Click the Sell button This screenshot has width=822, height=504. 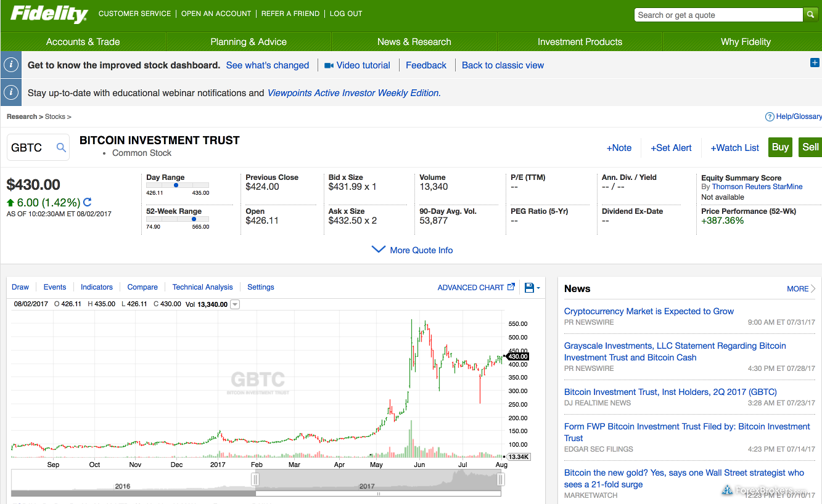tap(810, 147)
